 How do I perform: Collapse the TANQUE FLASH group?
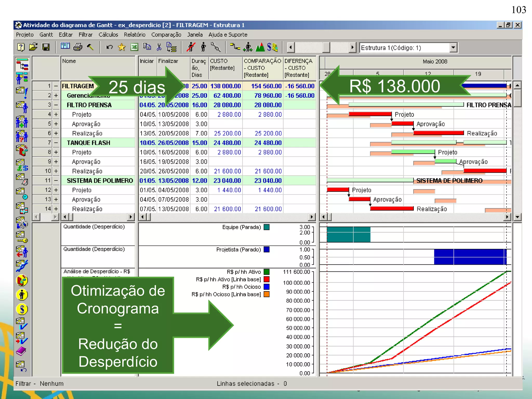[56, 143]
